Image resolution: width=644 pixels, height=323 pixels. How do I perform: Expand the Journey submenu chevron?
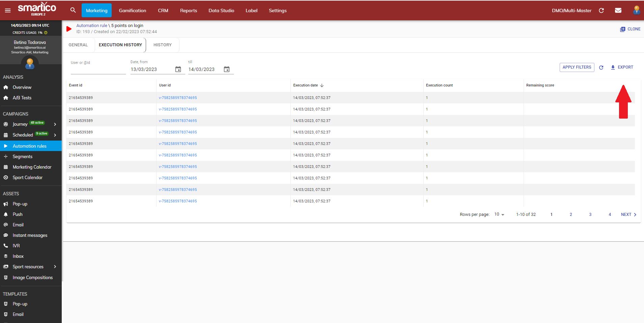coord(55,124)
